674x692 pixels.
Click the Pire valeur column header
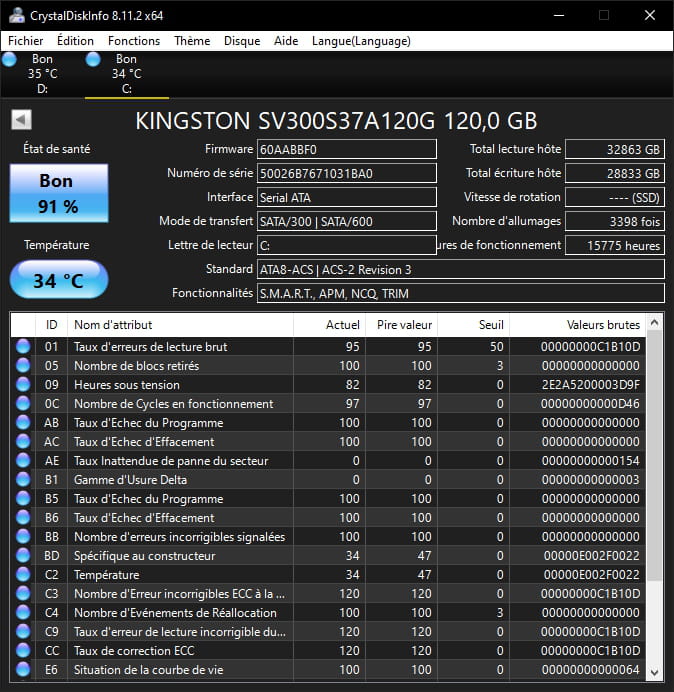402,325
